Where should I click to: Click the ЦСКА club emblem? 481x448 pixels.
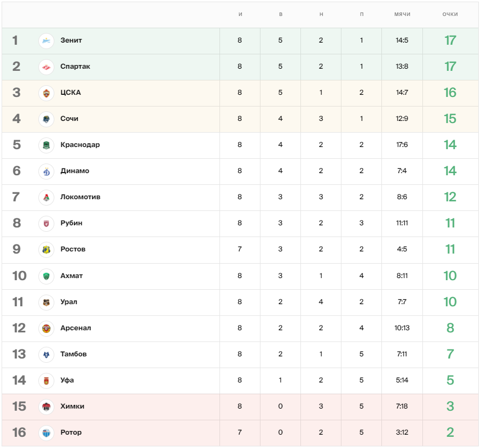pyautogui.click(x=46, y=93)
